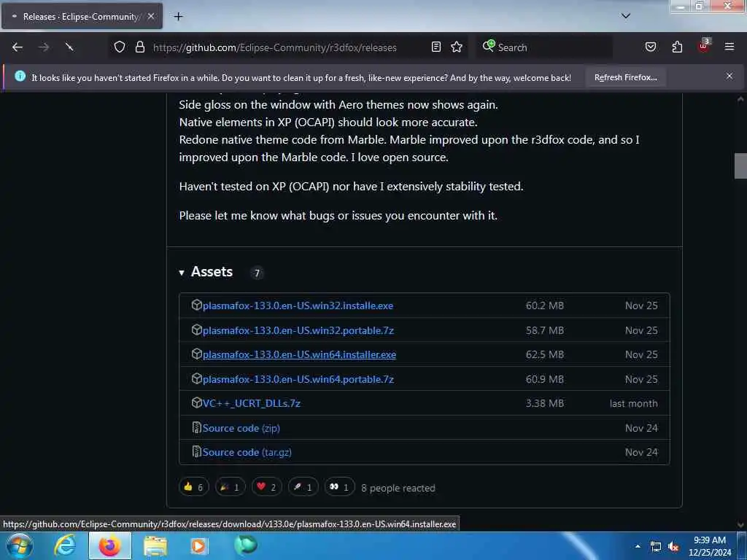
Task: Download Source code tar.gz
Action: (x=247, y=452)
